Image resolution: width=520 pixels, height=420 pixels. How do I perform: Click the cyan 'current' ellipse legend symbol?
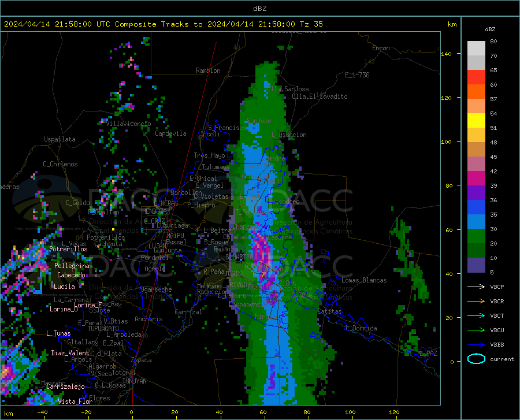[476, 359]
